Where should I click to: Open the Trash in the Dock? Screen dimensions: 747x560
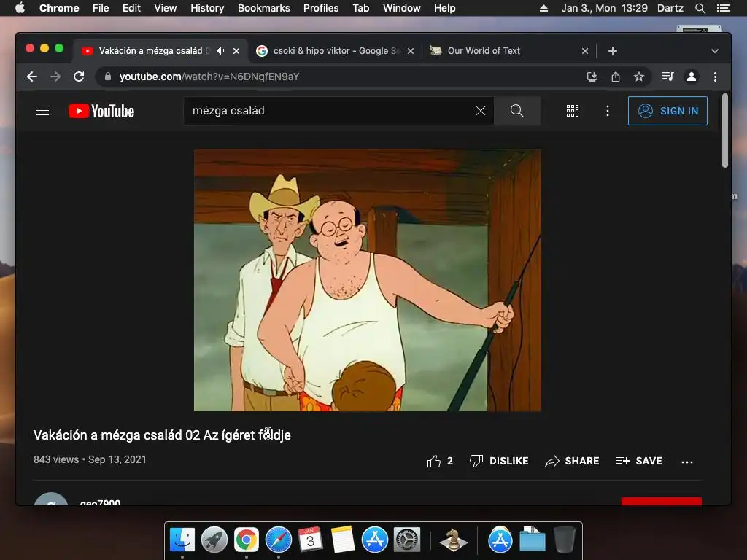[x=565, y=540]
